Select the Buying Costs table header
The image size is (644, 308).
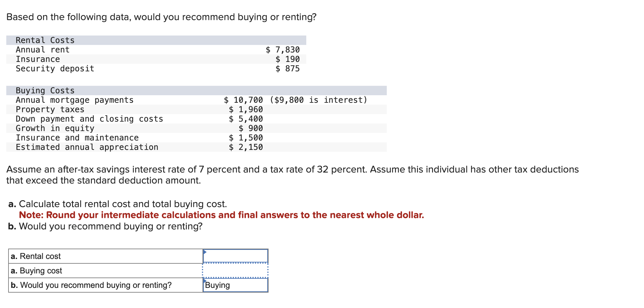pyautogui.click(x=45, y=90)
